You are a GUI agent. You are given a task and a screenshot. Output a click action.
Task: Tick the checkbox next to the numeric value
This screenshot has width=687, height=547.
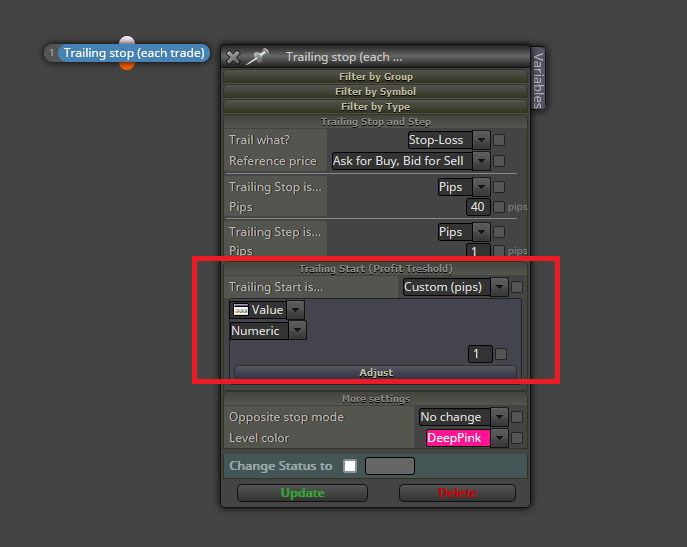pyautogui.click(x=501, y=354)
